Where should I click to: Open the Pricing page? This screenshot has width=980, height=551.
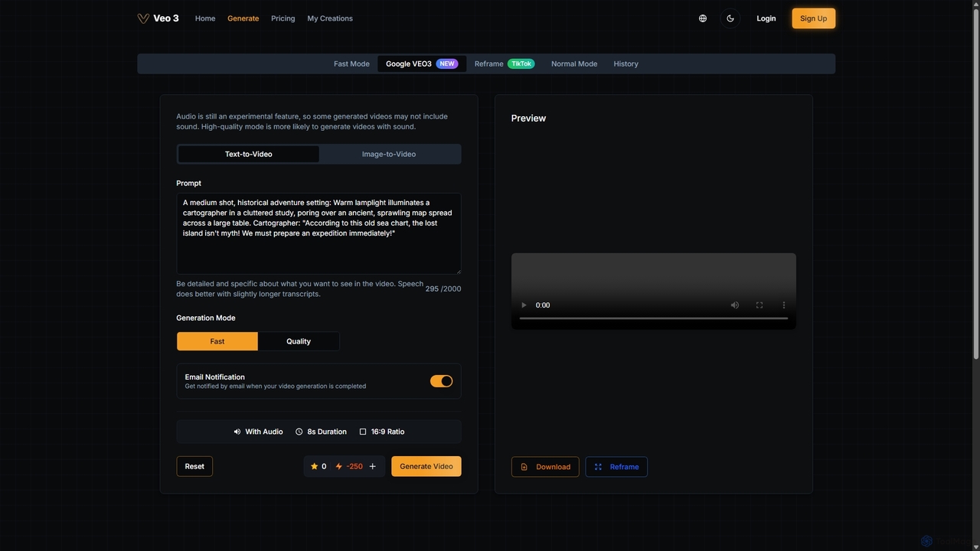(283, 18)
